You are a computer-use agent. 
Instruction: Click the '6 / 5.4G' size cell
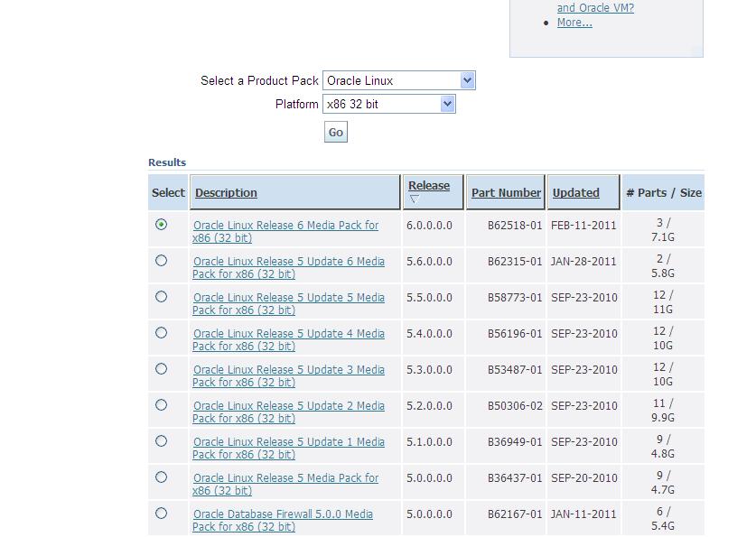point(663,519)
